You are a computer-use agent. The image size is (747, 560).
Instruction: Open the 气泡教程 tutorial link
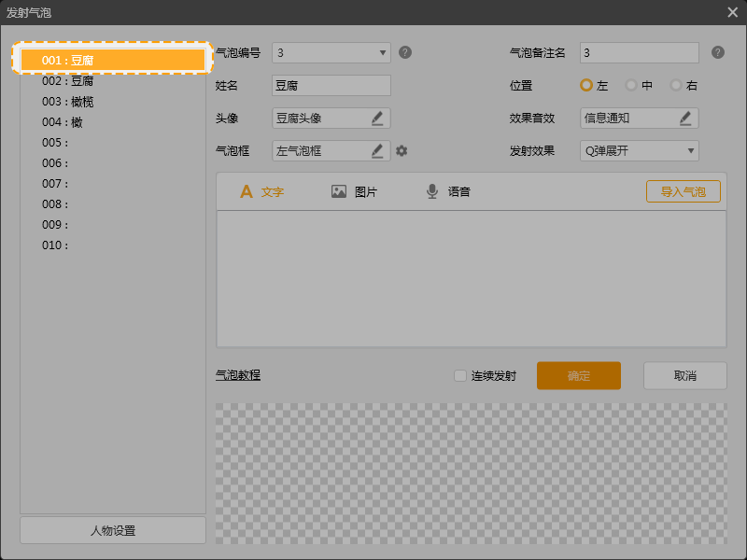click(x=238, y=375)
